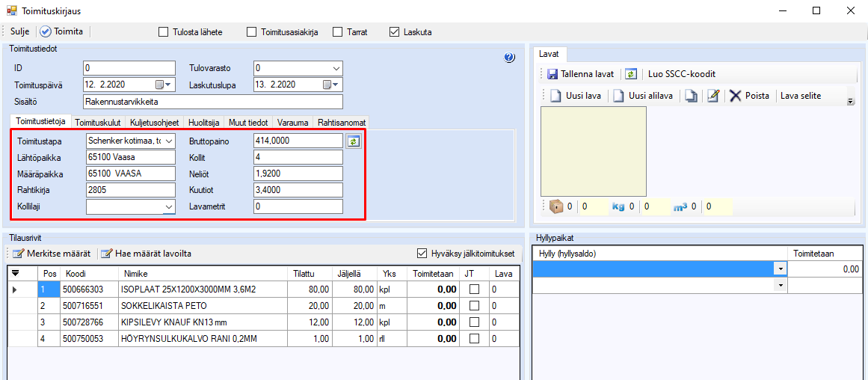The image size is (868, 380).
Task: Open the Rahtisanomat tab
Action: click(x=342, y=122)
